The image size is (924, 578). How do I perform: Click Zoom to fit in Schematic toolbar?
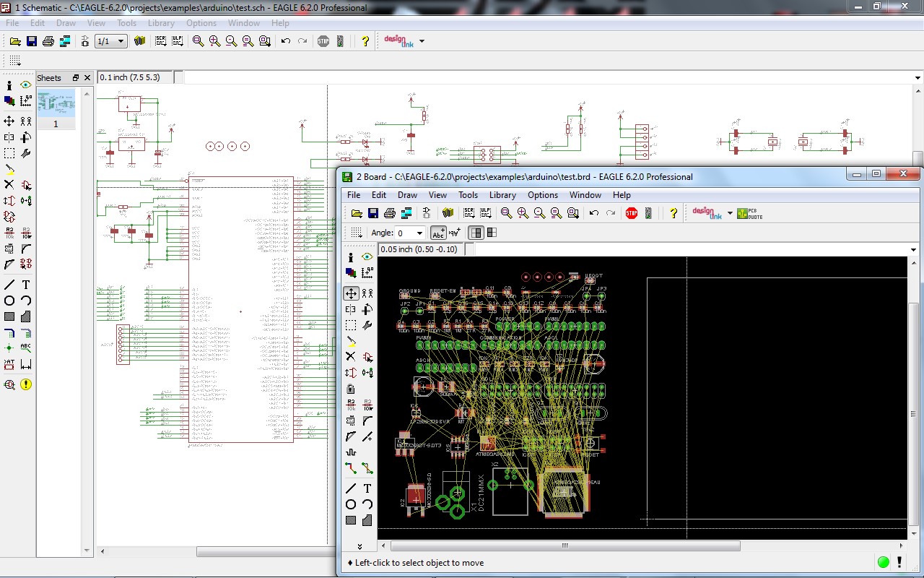198,41
